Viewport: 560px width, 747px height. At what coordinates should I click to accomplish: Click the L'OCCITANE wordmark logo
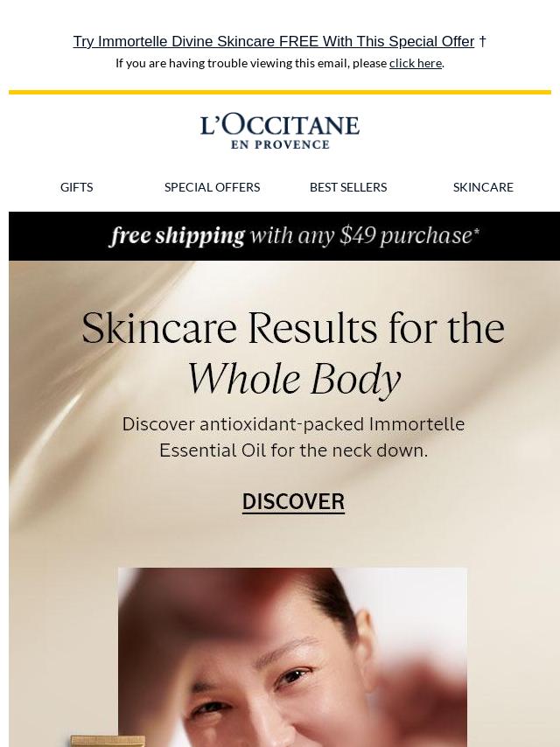click(280, 125)
